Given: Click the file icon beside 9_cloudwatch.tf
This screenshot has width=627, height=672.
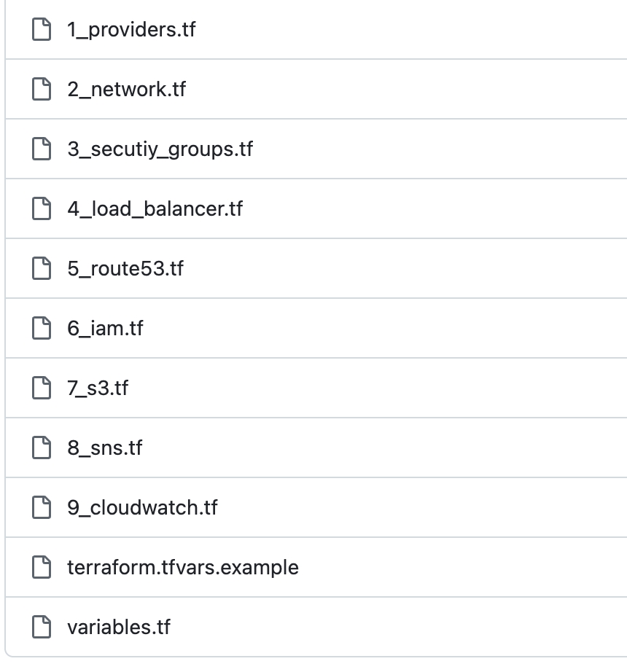Looking at the screenshot, I should [42, 507].
